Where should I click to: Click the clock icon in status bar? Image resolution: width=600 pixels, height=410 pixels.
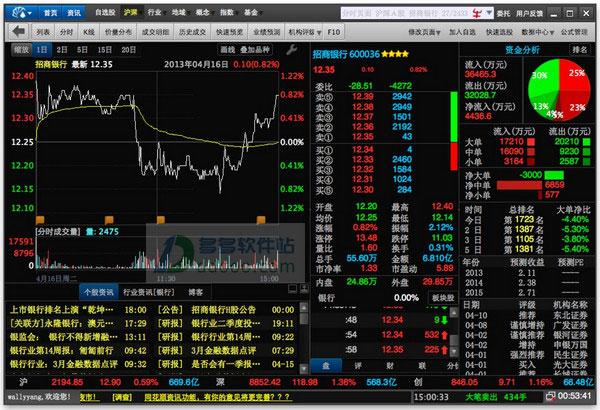coord(550,396)
